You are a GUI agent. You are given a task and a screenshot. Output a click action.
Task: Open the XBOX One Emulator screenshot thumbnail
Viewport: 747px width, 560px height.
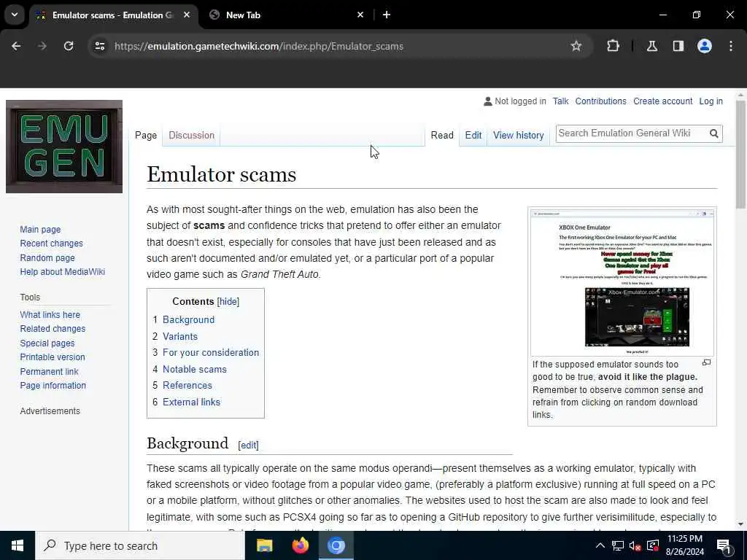[622, 282]
